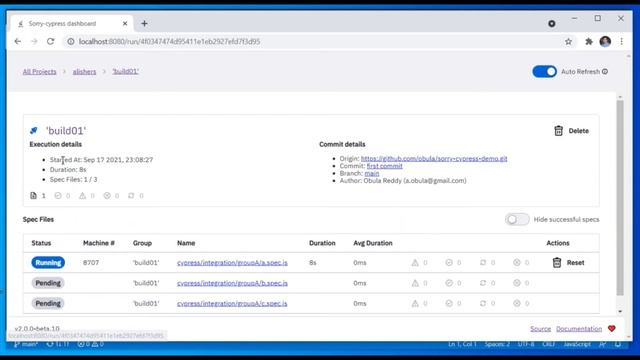Click retry icon in a.spec.js row
Image resolution: width=640 pixels, height=360 pixels.
483,262
